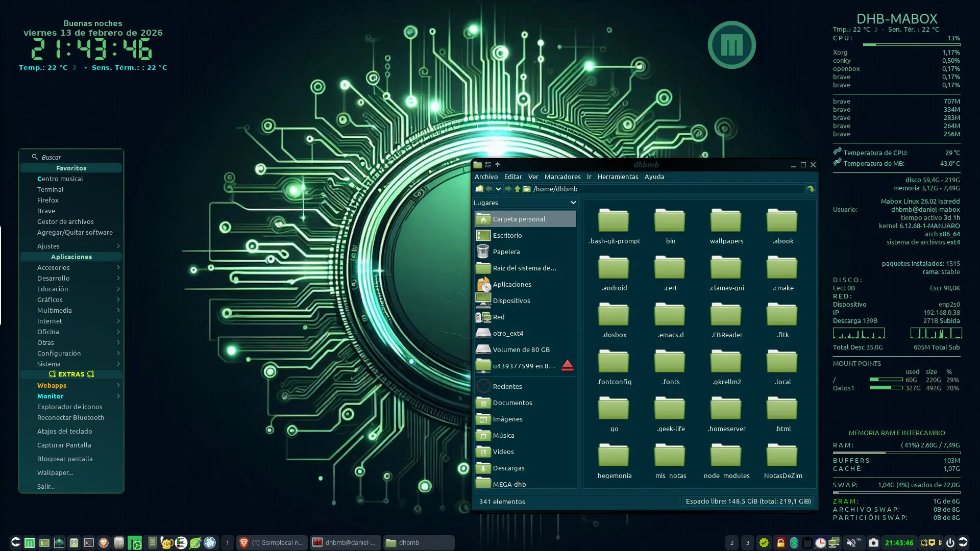Click the go-up parent folder toolbar arrow
Image resolution: width=980 pixels, height=551 pixels.
(x=517, y=189)
